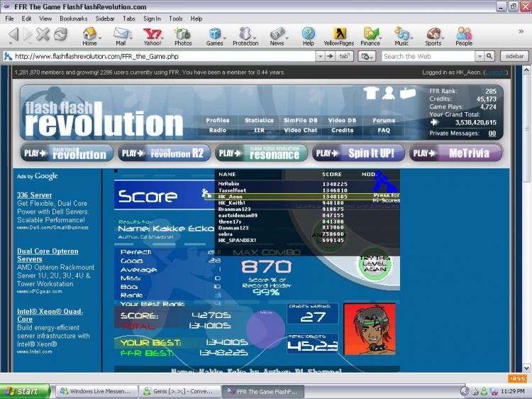Open the Profiles nav link

[218, 120]
